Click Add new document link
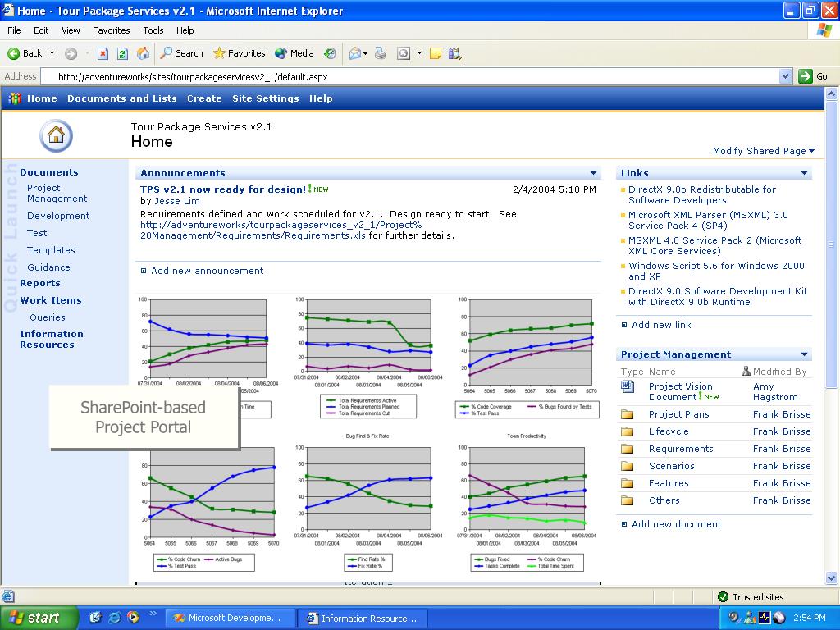Image resolution: width=840 pixels, height=630 pixels. (x=676, y=524)
